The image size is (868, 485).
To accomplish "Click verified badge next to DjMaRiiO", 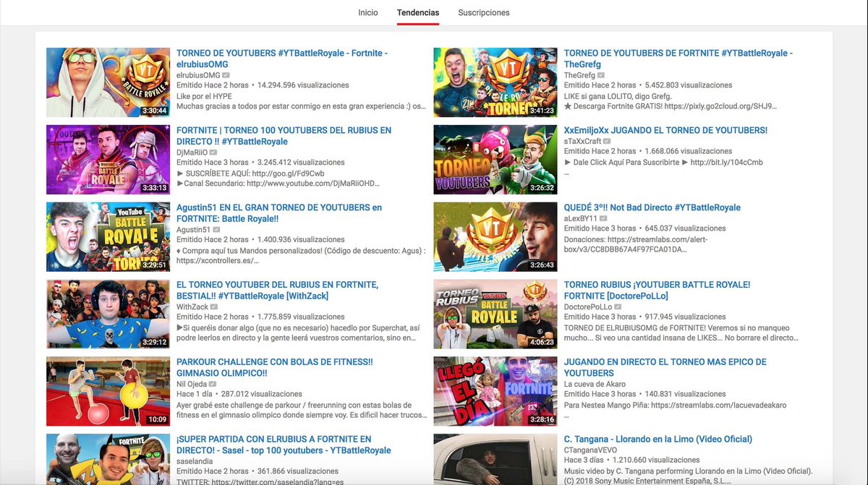I will pos(213,153).
